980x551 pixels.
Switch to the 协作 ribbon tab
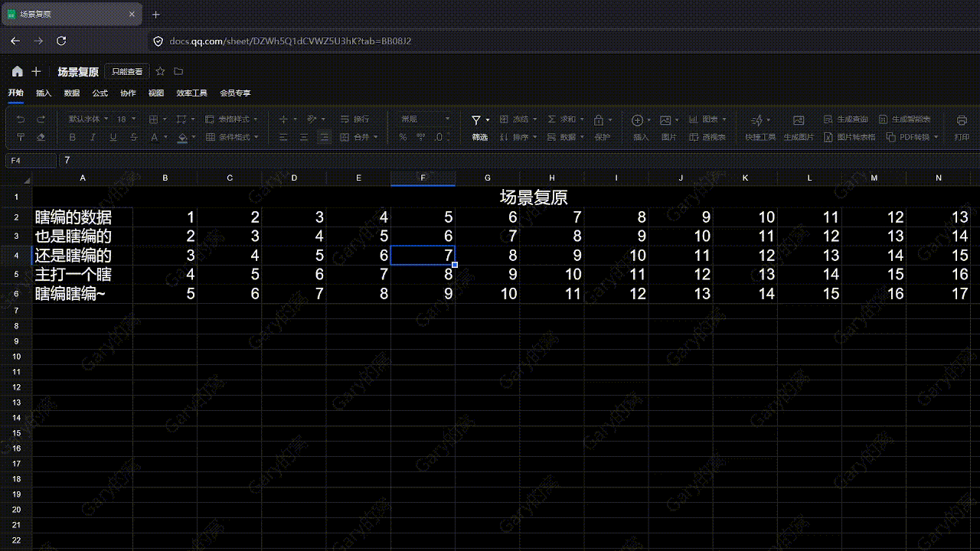click(128, 93)
